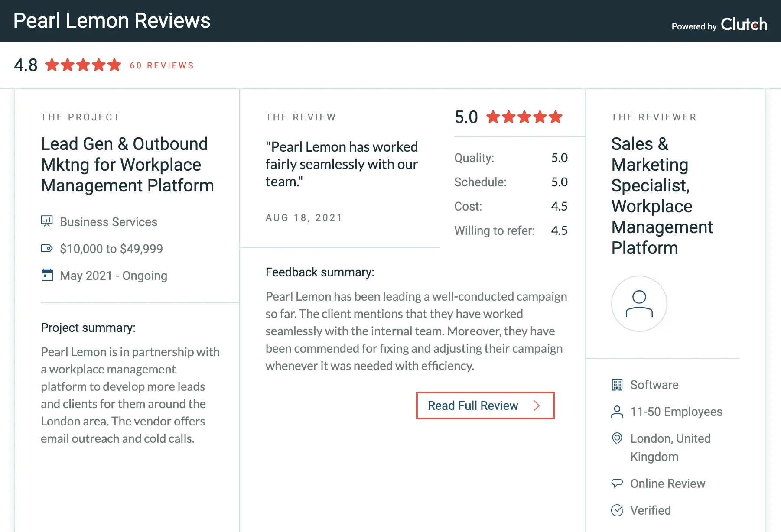
Task: Open the 60 Reviews link
Action: [x=162, y=65]
